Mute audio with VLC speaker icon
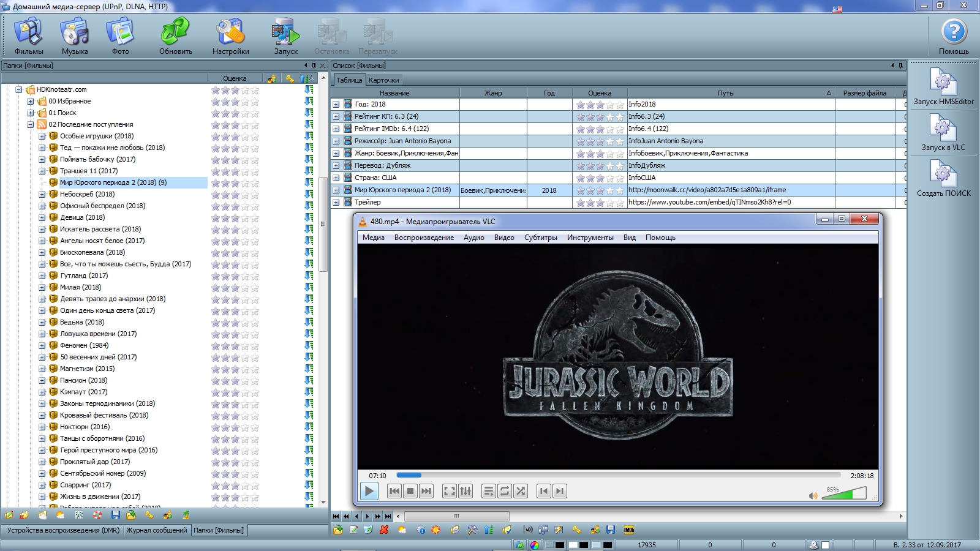Viewport: 980px width, 551px height. click(813, 495)
